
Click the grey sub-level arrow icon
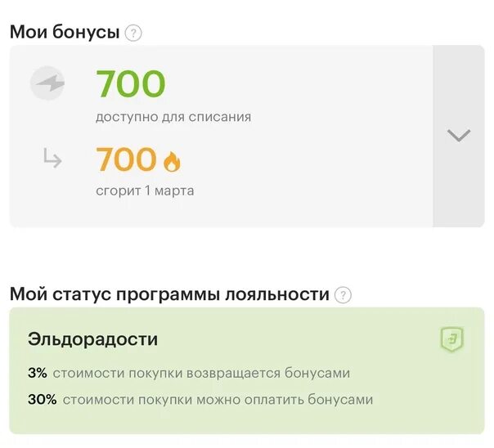[52, 158]
